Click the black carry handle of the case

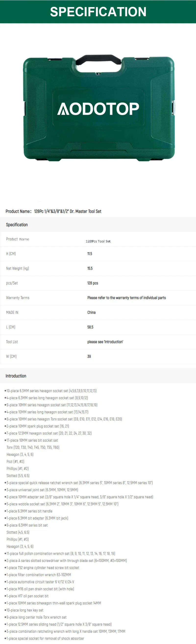tap(98, 59)
